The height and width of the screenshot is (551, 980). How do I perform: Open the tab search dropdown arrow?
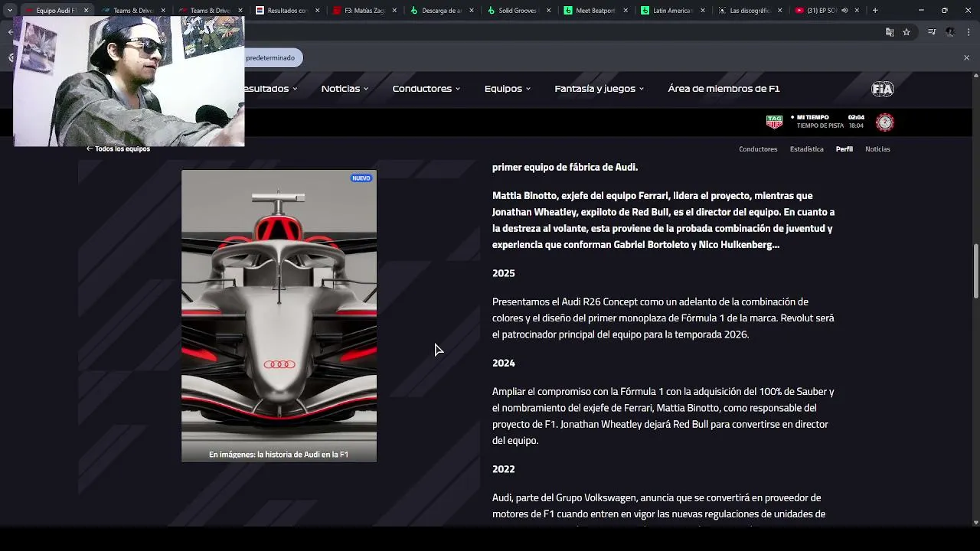pos(9,11)
